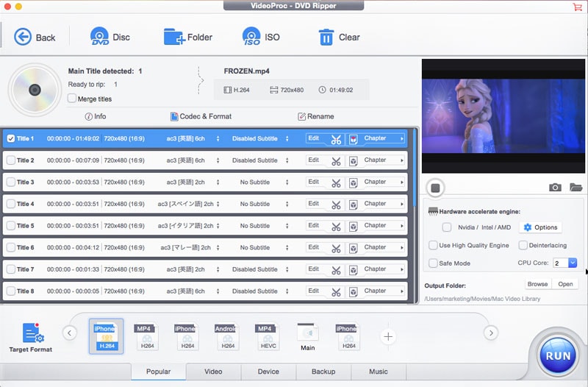This screenshot has height=387, width=588.
Task: Click Edit for Title 5
Action: (x=314, y=225)
